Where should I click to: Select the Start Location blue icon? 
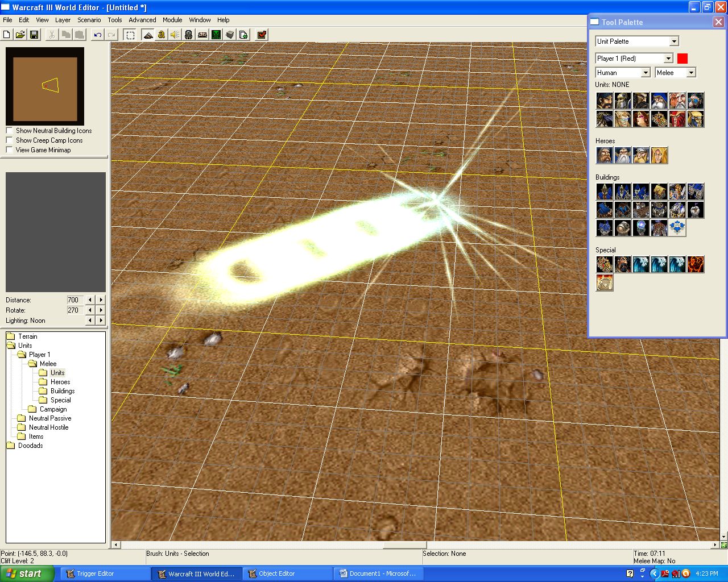(677, 228)
